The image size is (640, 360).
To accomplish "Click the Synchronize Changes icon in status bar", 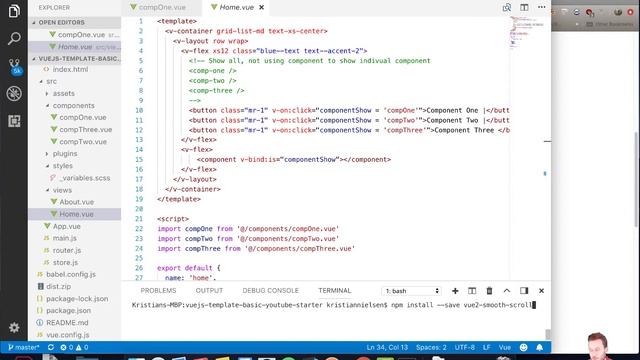I will click(51, 347).
